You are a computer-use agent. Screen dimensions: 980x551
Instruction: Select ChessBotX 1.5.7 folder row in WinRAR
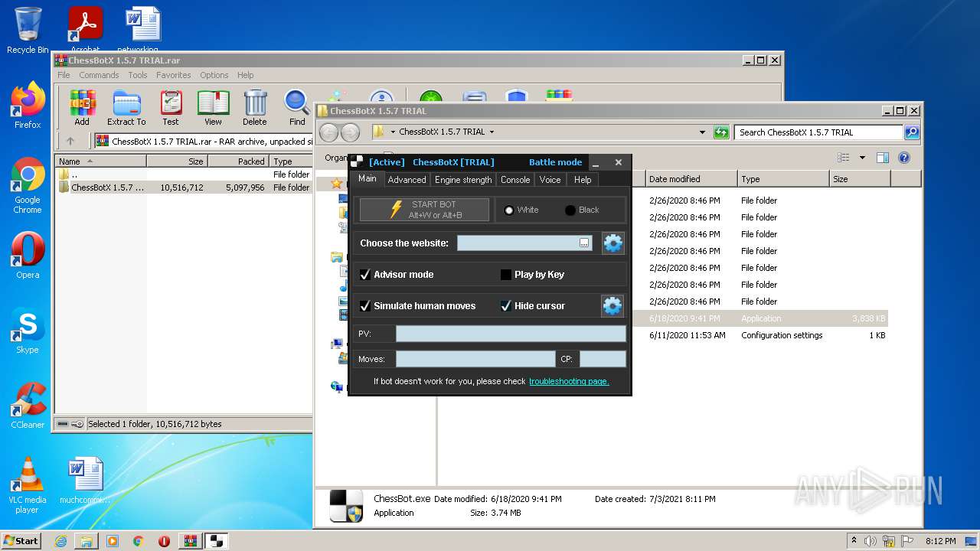(x=184, y=187)
